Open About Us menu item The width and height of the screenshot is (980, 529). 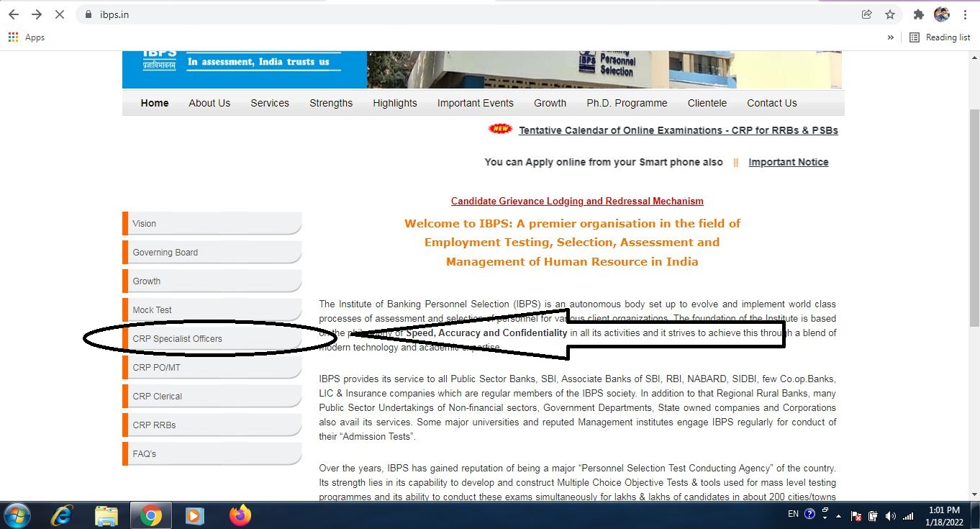(209, 103)
